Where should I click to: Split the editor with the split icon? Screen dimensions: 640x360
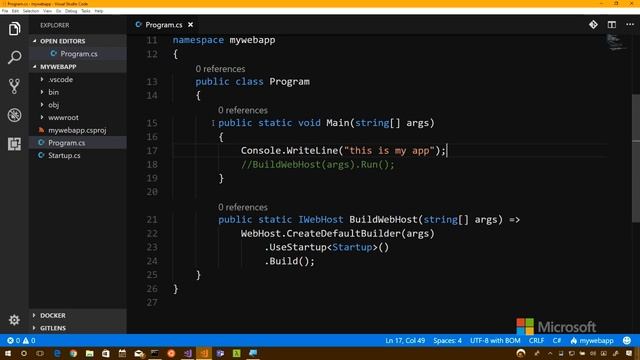coord(611,24)
